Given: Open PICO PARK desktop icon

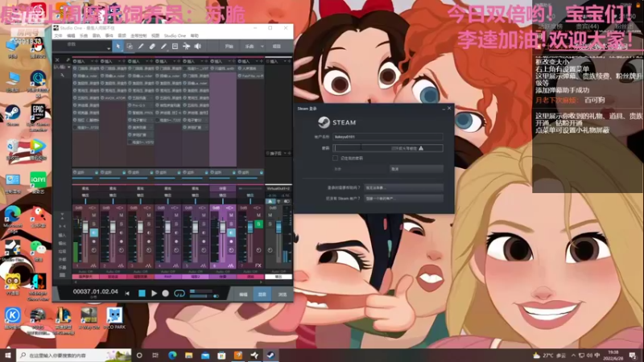Looking at the screenshot, I should 114,319.
